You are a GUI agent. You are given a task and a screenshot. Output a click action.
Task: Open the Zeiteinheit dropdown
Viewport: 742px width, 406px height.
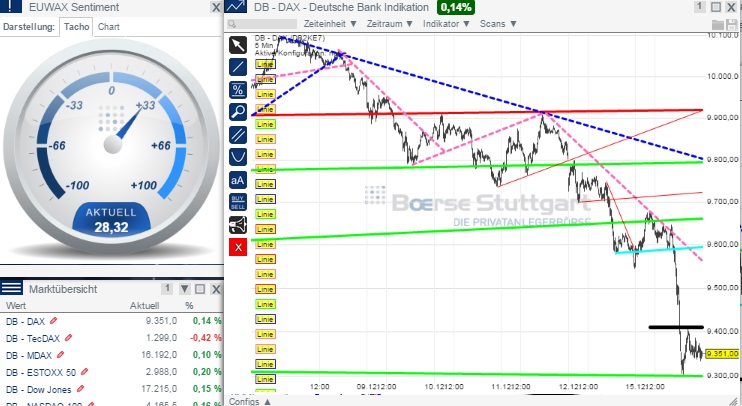329,24
